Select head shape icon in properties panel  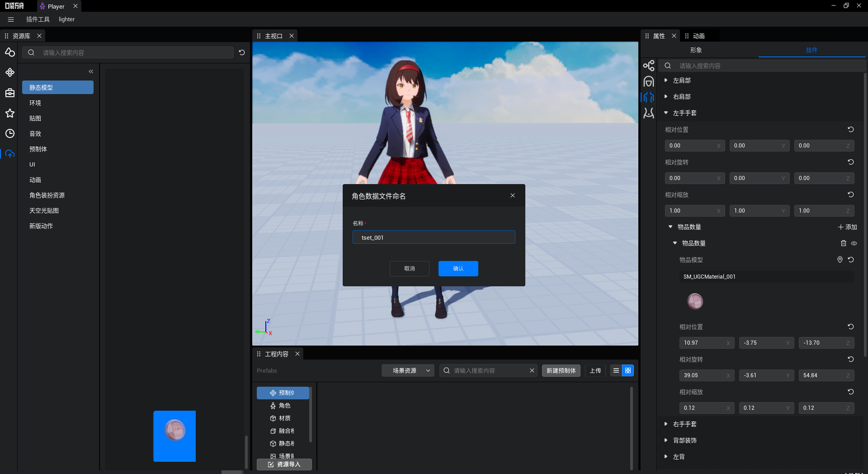(649, 81)
